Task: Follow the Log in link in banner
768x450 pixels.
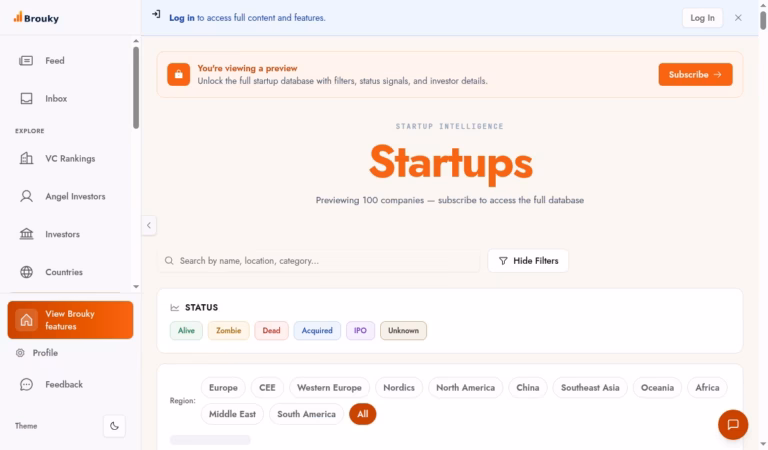Action: click(x=182, y=18)
